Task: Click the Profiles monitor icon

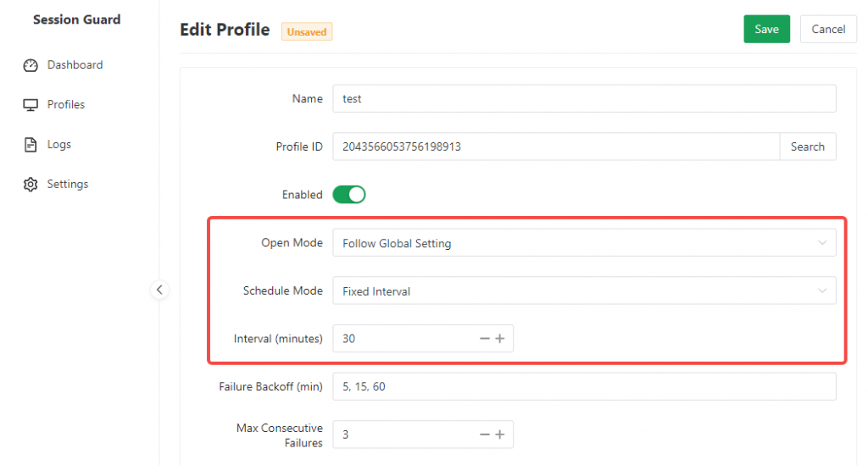Action: pos(31,105)
